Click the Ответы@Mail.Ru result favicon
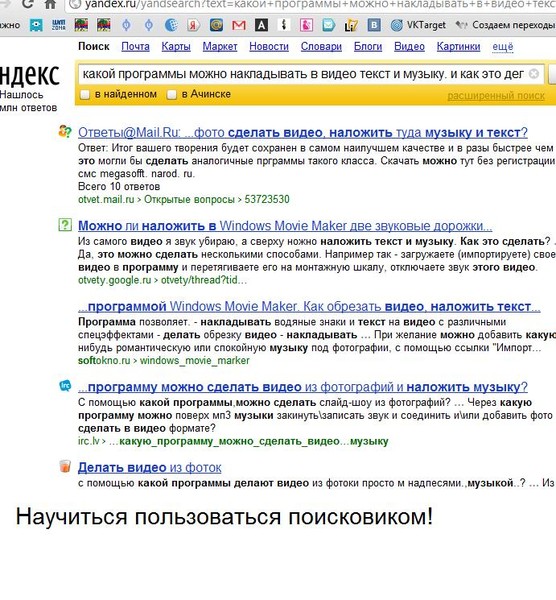This screenshot has height=600, width=556. (x=65, y=131)
